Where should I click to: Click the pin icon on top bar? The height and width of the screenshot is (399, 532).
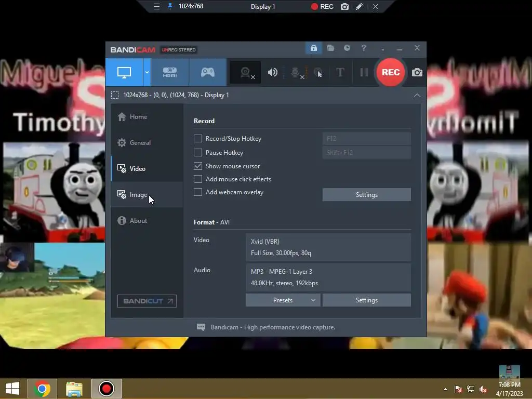[170, 6]
